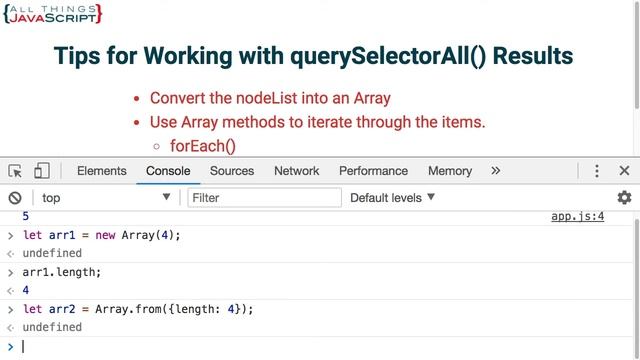Click the let arr1 = new Array(4) entry
This screenshot has height=360, width=640.
102,235
